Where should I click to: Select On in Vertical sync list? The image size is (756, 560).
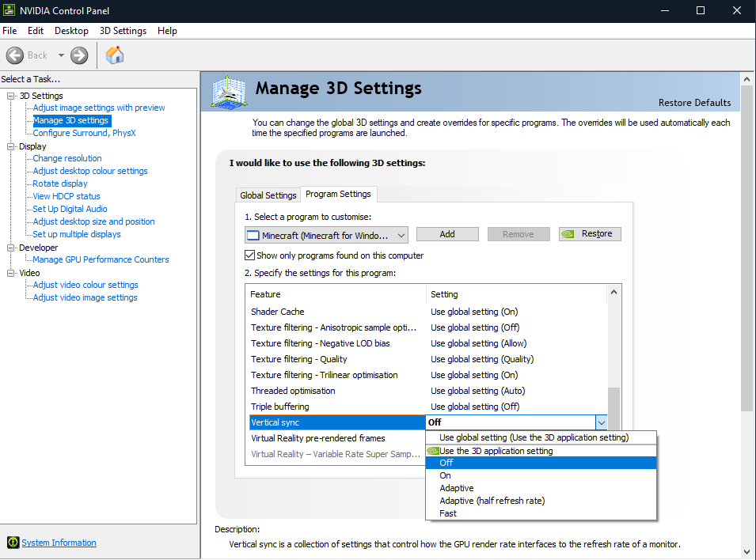click(x=541, y=475)
